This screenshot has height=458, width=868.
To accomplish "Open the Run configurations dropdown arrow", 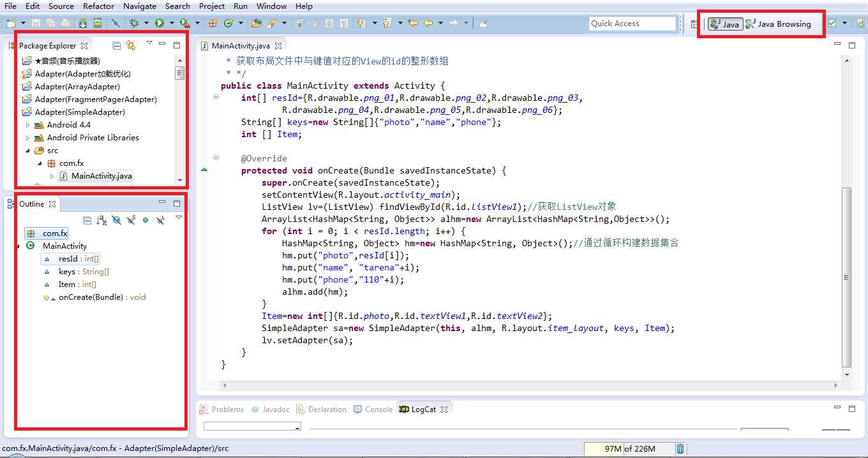I will tap(172, 23).
